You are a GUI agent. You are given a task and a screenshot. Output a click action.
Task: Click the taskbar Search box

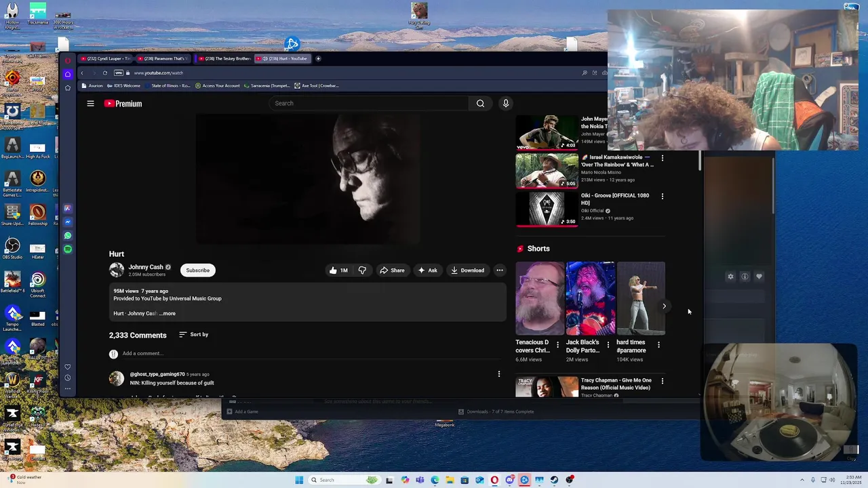[x=344, y=480]
